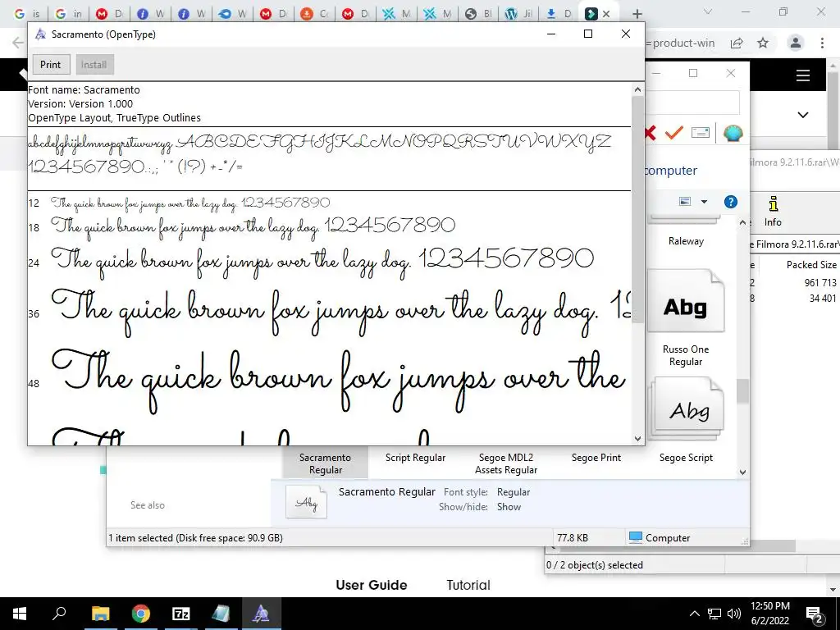Viewport: 840px width, 630px height.
Task: Click Chrome back arrow
Action: click(x=18, y=43)
